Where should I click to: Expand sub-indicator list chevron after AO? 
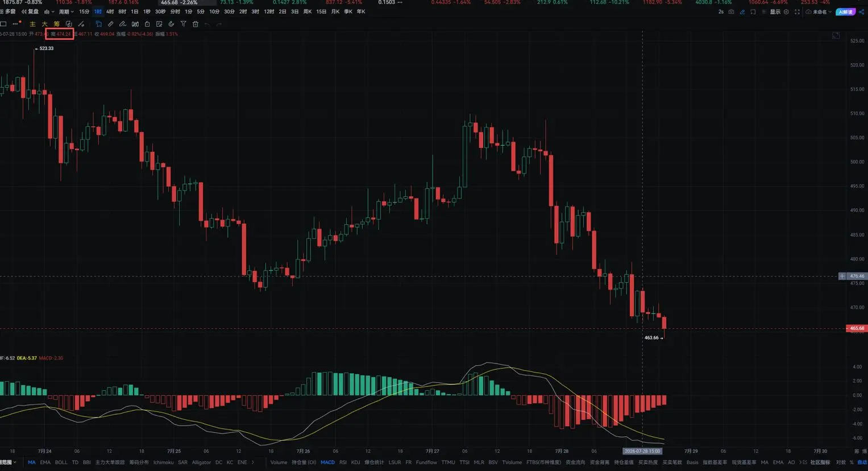[x=800, y=462]
